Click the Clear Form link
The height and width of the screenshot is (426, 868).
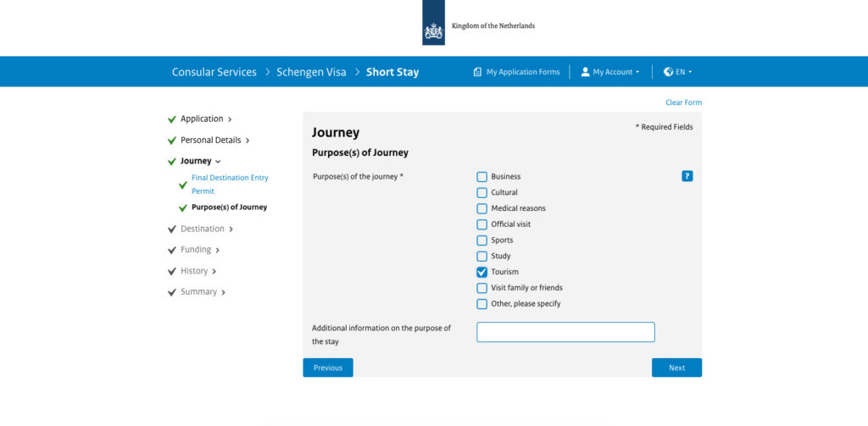coord(684,102)
